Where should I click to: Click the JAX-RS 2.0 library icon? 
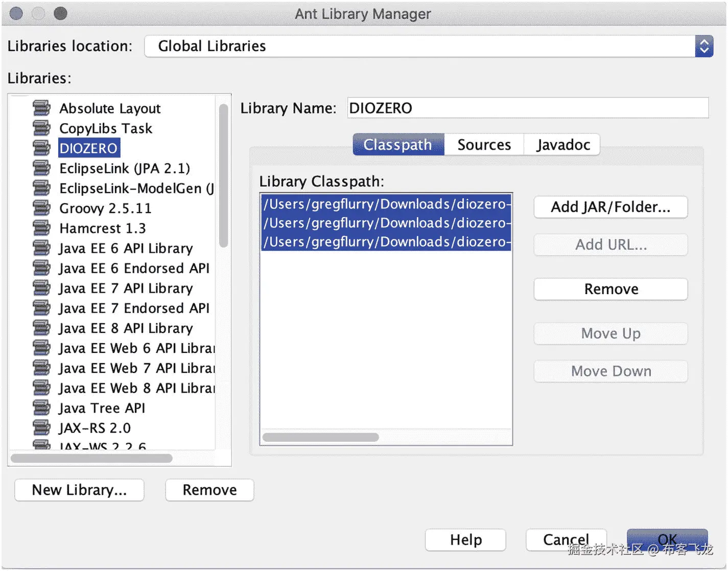(41, 428)
